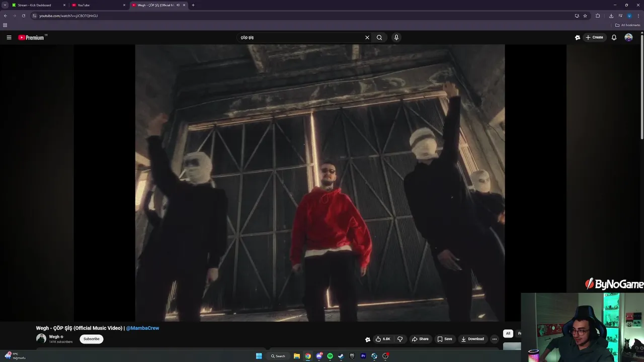
Task: Download the video
Action: 472,339
